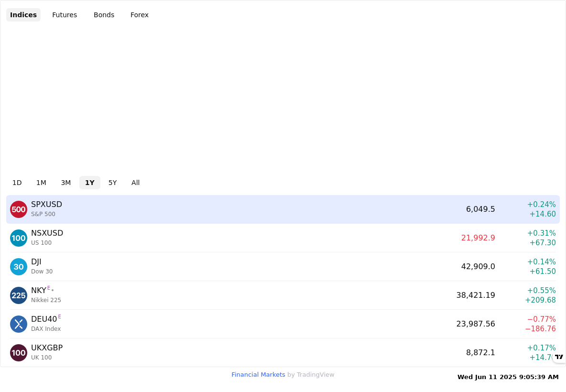This screenshot has height=392, width=566.
Task: Click the 8,872.1 price value
Action: [x=480, y=352]
